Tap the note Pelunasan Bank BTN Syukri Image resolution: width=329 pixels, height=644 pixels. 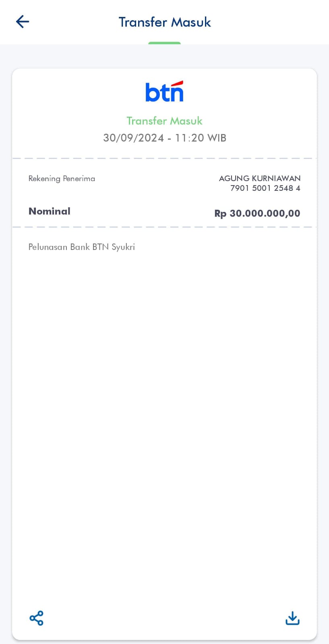[x=81, y=247]
